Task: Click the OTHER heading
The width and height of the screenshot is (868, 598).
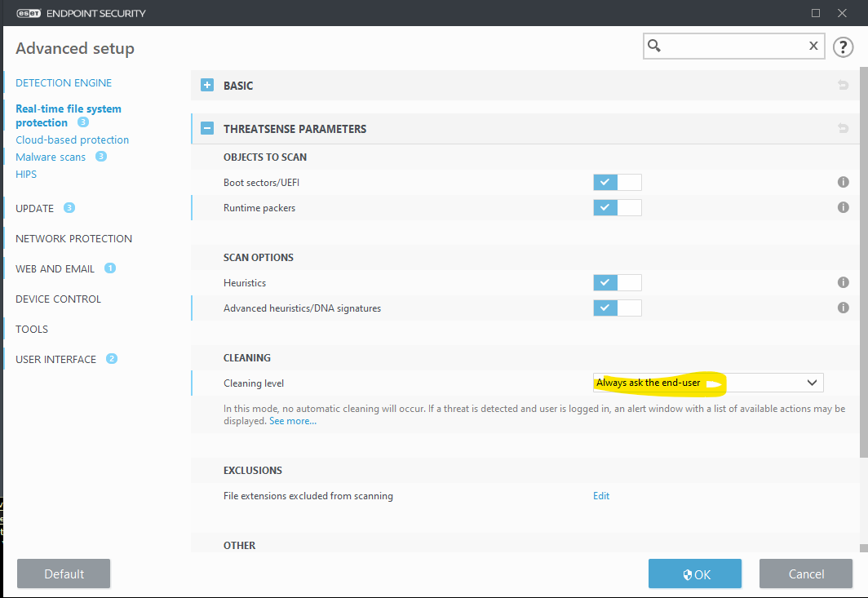Action: coord(240,546)
